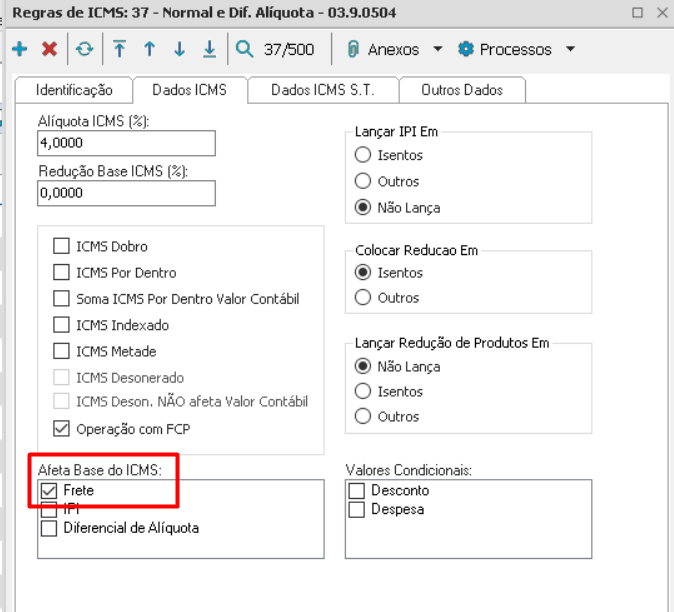Click the Anexos button label
674x612 pixels.
pyautogui.click(x=393, y=49)
